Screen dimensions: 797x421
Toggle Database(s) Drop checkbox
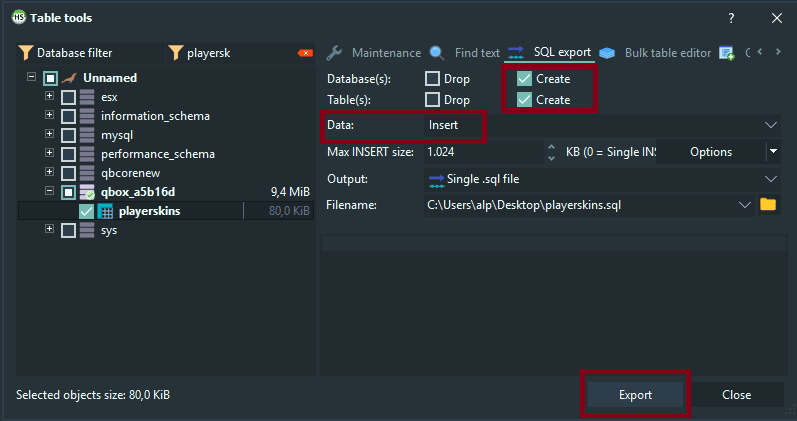pos(432,79)
